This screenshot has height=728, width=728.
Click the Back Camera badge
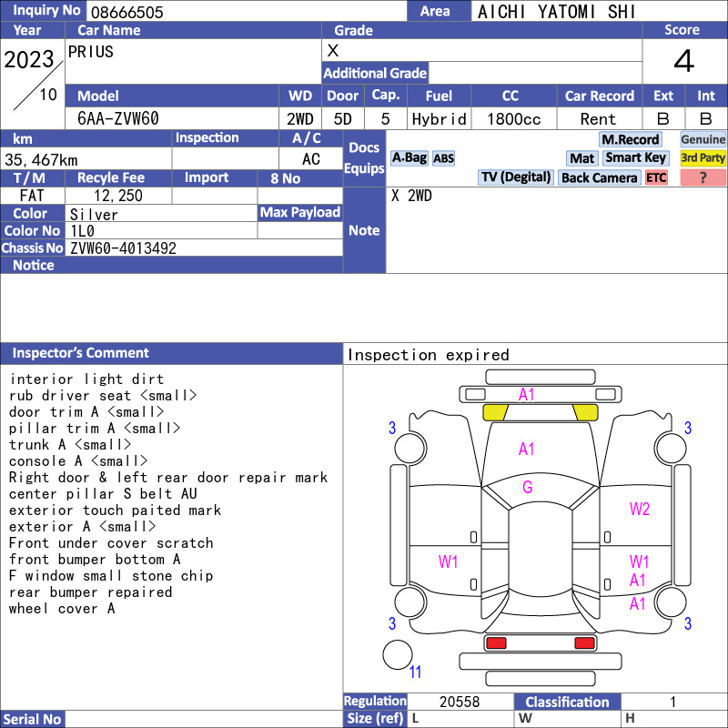tap(599, 177)
